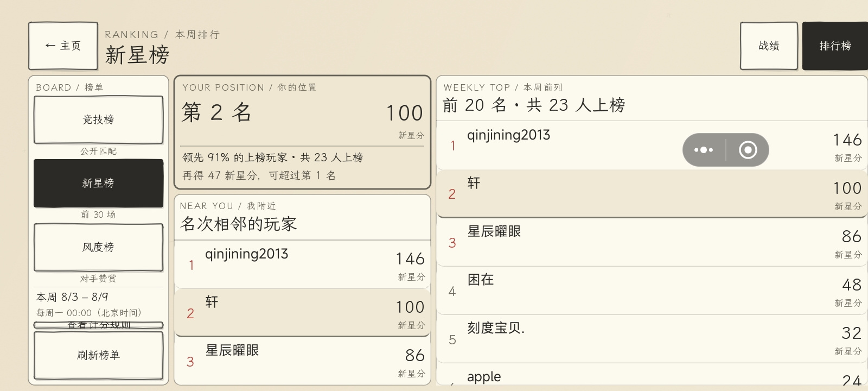Select qinjining2013 in the nearby players list

(302, 264)
